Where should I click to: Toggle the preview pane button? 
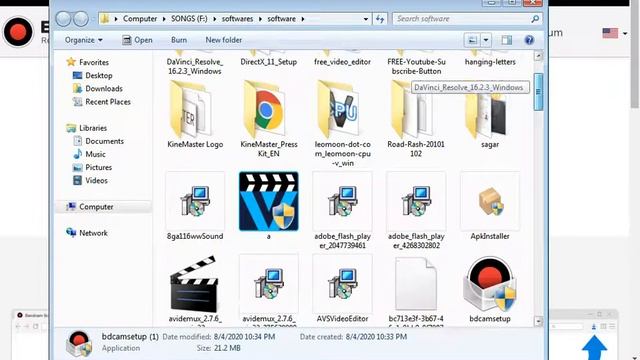point(507,40)
